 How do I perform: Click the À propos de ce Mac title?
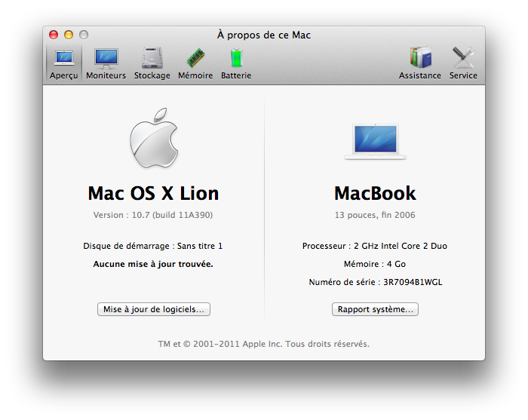pos(264,35)
